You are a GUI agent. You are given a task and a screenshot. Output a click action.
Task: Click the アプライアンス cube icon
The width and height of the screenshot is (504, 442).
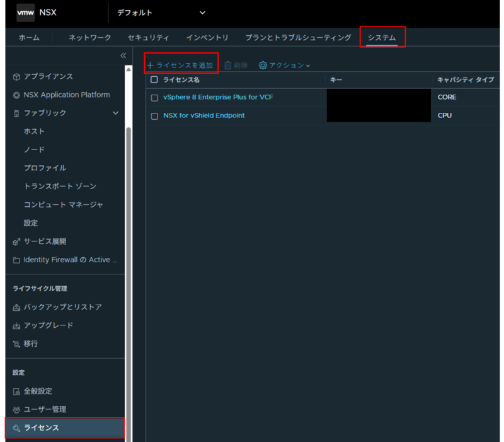coord(16,77)
